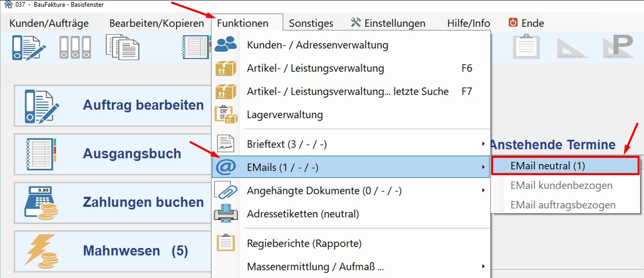
Task: Click the clipboard icon in the toolbar
Action: [x=526, y=47]
